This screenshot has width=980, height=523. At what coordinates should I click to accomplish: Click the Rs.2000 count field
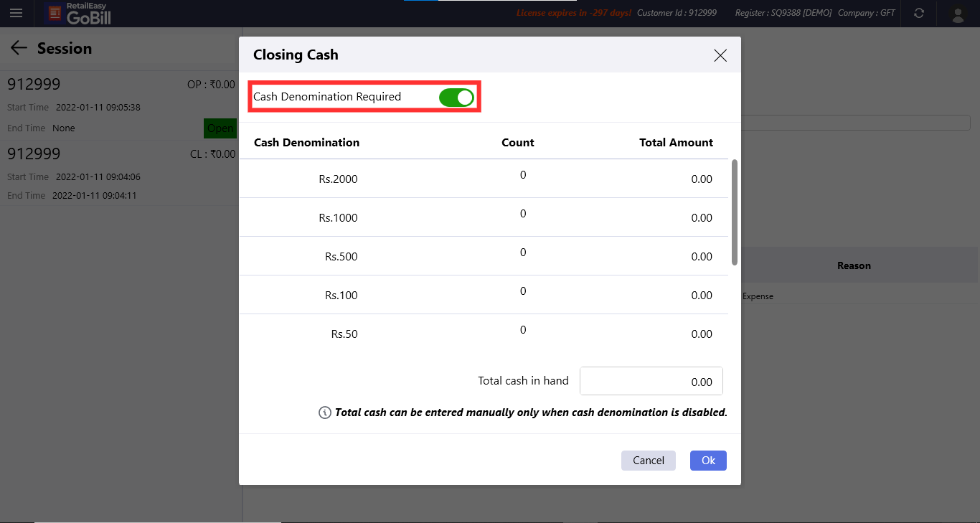(x=523, y=175)
